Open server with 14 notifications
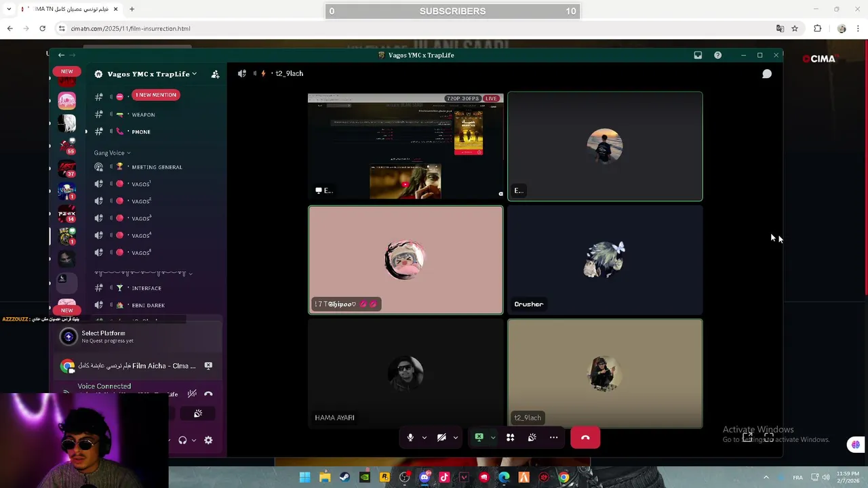The image size is (868, 488). [66, 213]
